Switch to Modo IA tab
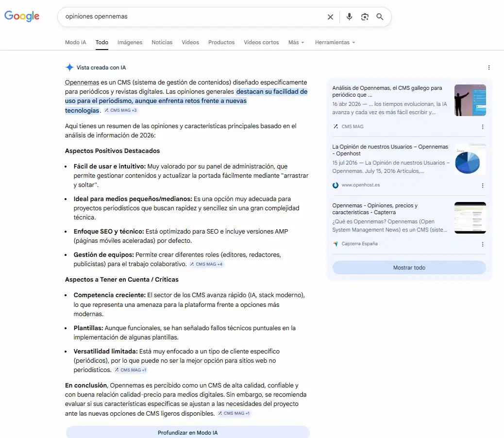The image size is (504, 438). click(x=75, y=42)
